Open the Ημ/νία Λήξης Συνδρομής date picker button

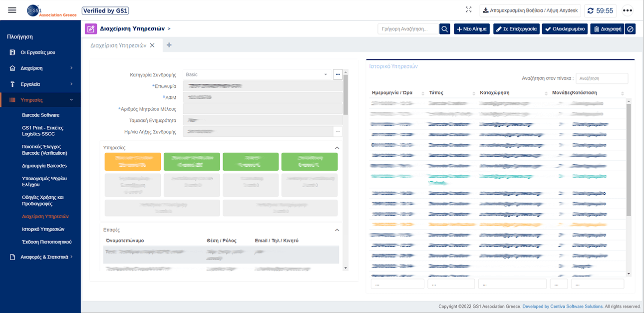[338, 132]
